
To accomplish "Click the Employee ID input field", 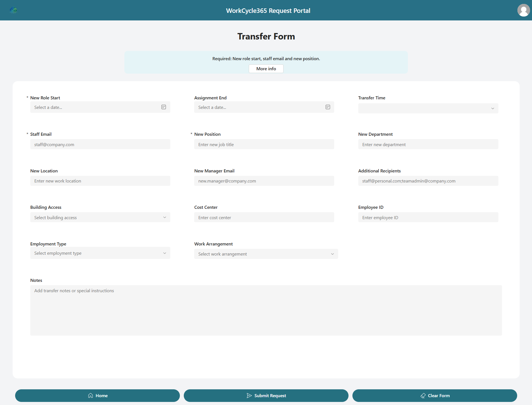I will point(428,217).
